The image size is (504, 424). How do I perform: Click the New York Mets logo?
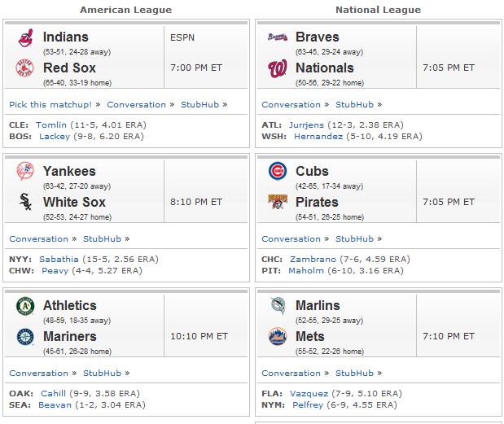(278, 336)
